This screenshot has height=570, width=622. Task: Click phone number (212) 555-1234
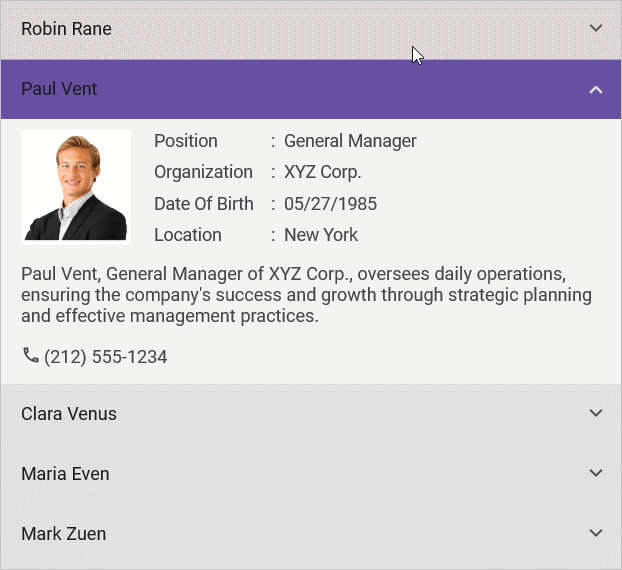tap(105, 357)
